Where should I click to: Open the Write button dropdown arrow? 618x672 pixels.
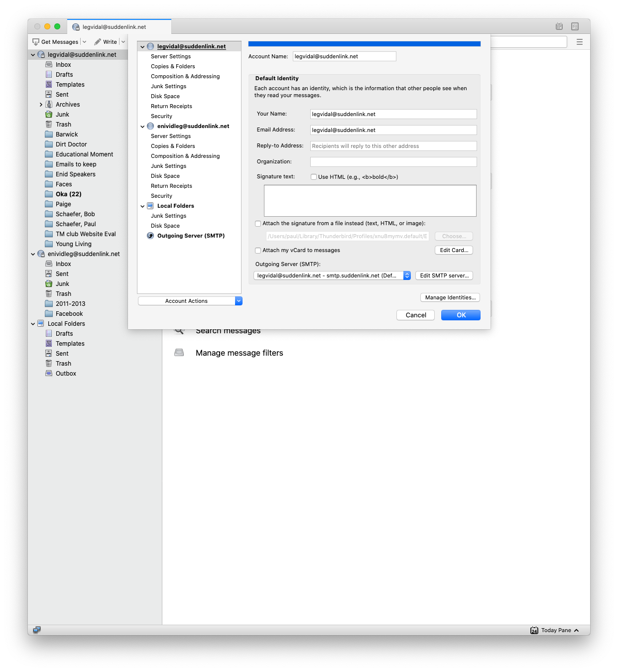click(x=123, y=42)
